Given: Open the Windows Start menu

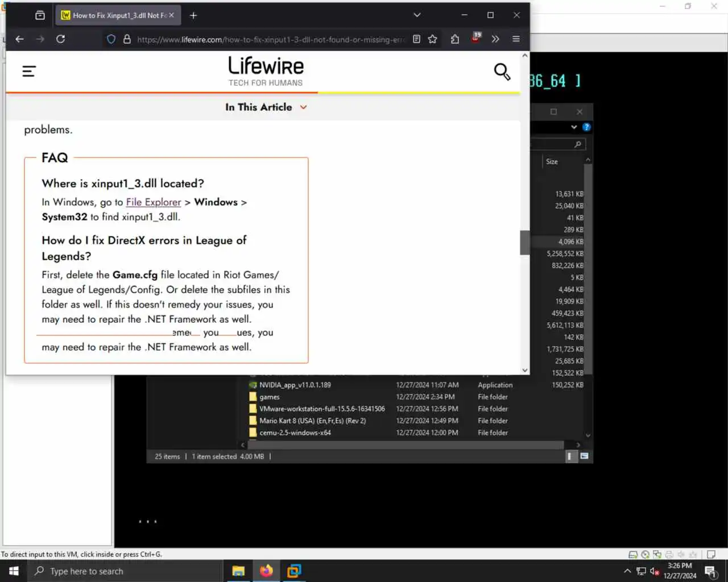Looking at the screenshot, I should [x=14, y=571].
